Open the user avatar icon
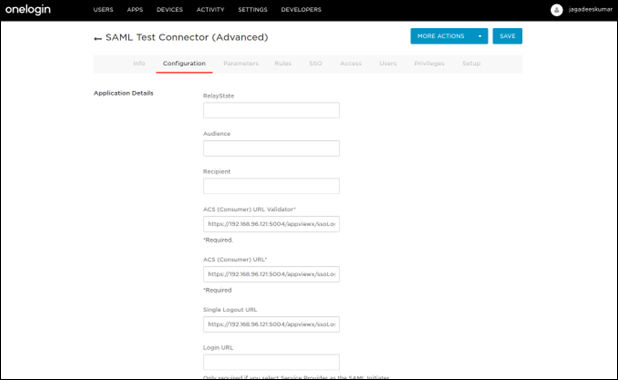618x380 pixels. [557, 10]
